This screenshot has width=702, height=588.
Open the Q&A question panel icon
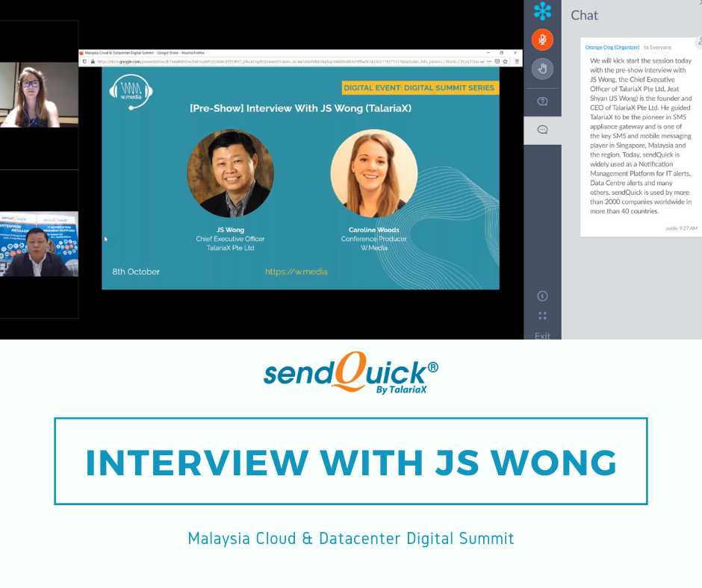(x=542, y=101)
